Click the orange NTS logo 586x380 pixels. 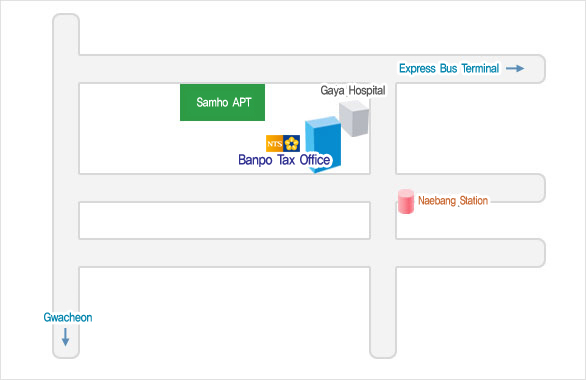pyautogui.click(x=274, y=143)
